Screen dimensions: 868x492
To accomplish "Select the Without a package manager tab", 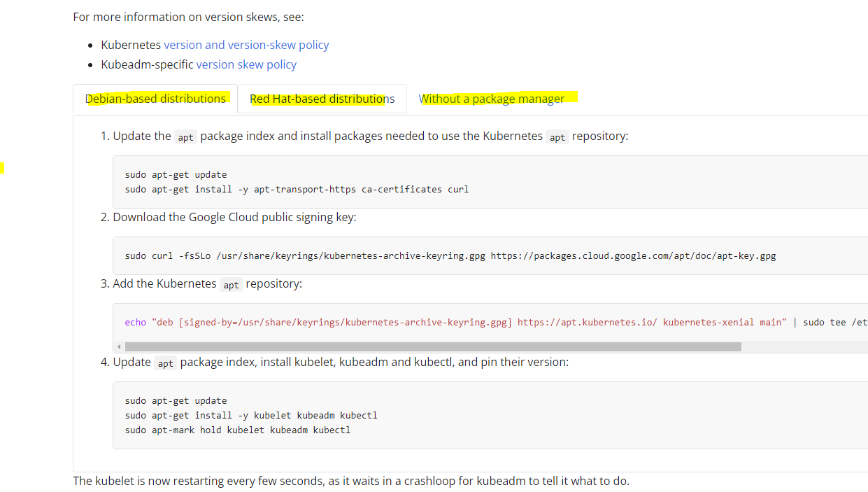I will 492,99.
